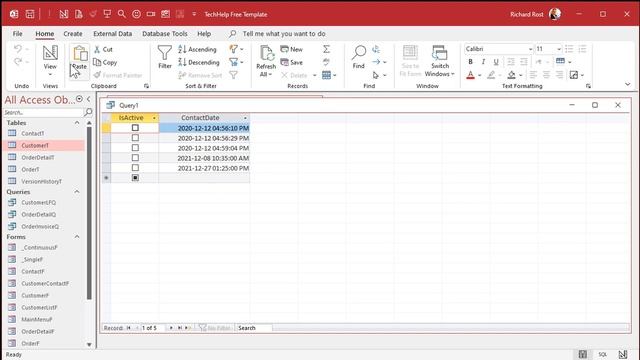
Task: Switch to the Create tab
Action: click(73, 34)
